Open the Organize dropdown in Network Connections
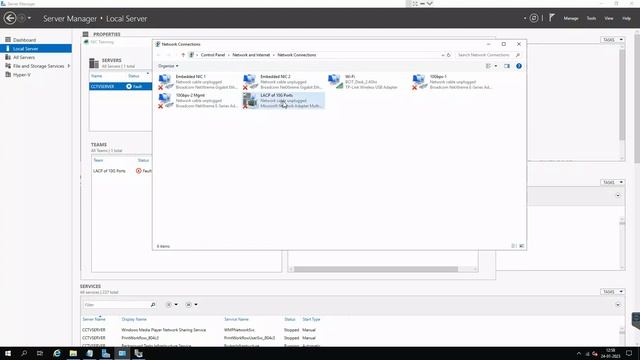This screenshot has width=640, height=360. (168, 66)
